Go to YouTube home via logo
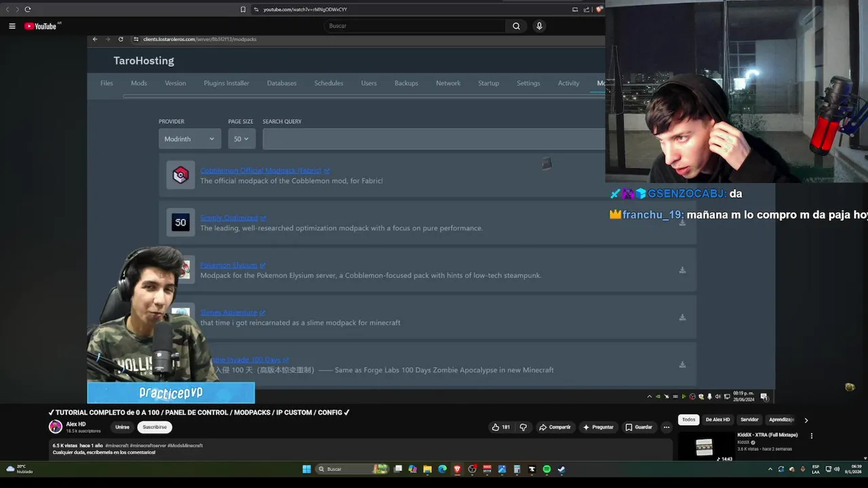Image resolution: width=868 pixels, height=488 pixels. click(x=42, y=26)
